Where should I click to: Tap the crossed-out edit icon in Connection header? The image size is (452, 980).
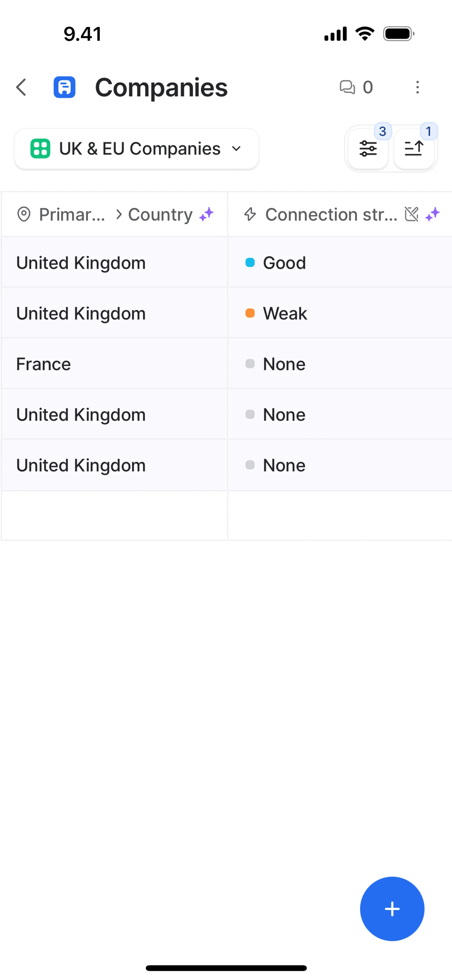(411, 214)
